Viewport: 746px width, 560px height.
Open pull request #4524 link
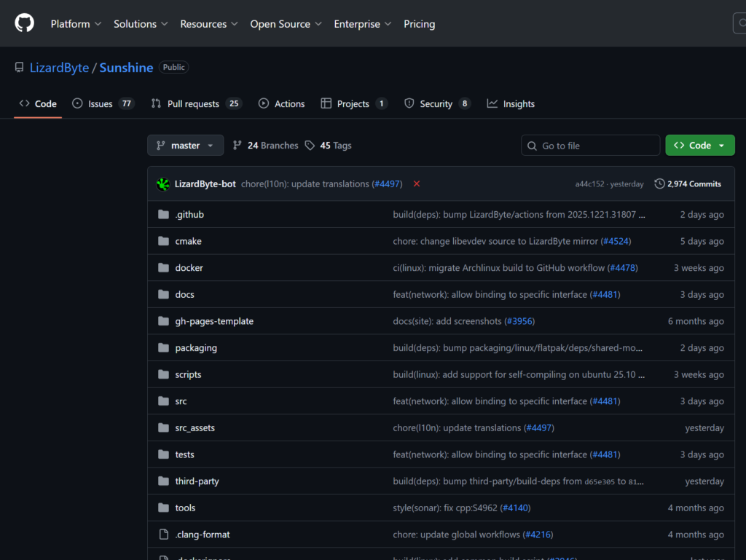pos(616,241)
